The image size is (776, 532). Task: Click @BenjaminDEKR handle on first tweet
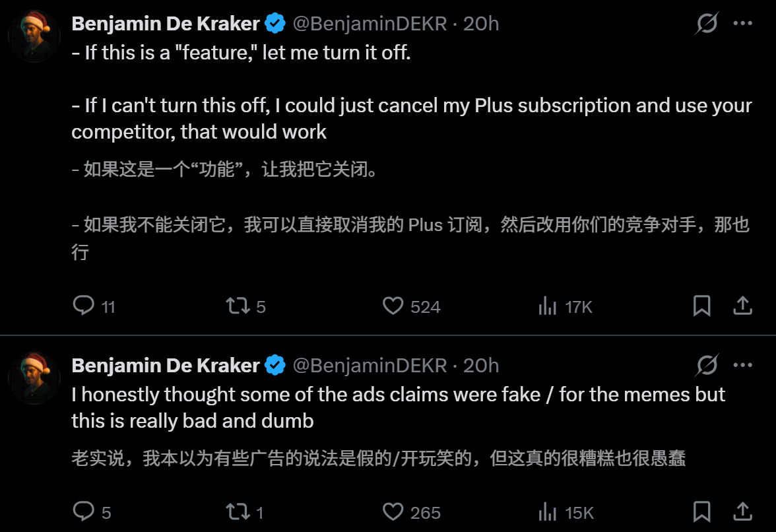point(370,24)
